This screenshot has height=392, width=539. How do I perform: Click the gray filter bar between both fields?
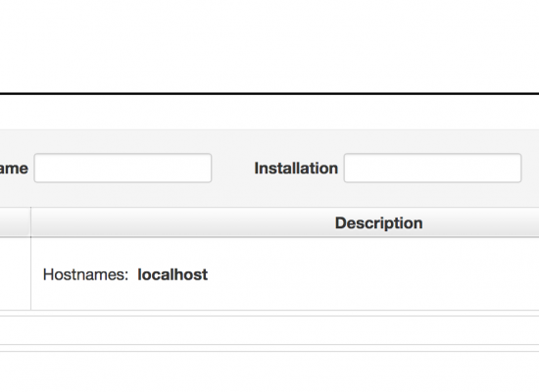pyautogui.click(x=232, y=169)
